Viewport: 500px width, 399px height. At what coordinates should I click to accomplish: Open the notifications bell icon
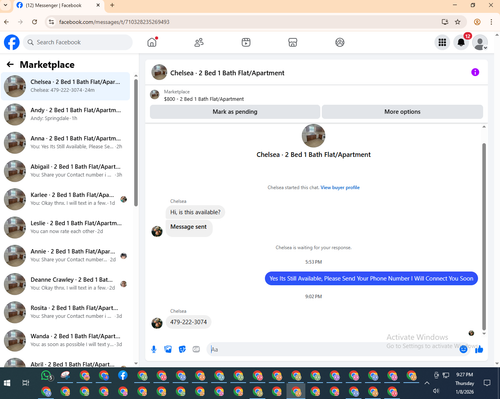(461, 42)
